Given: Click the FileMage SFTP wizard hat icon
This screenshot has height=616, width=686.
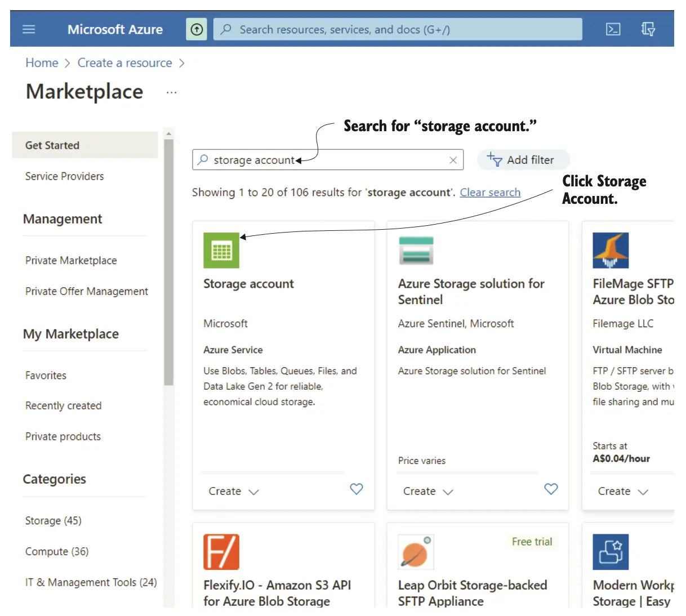Looking at the screenshot, I should 611,251.
